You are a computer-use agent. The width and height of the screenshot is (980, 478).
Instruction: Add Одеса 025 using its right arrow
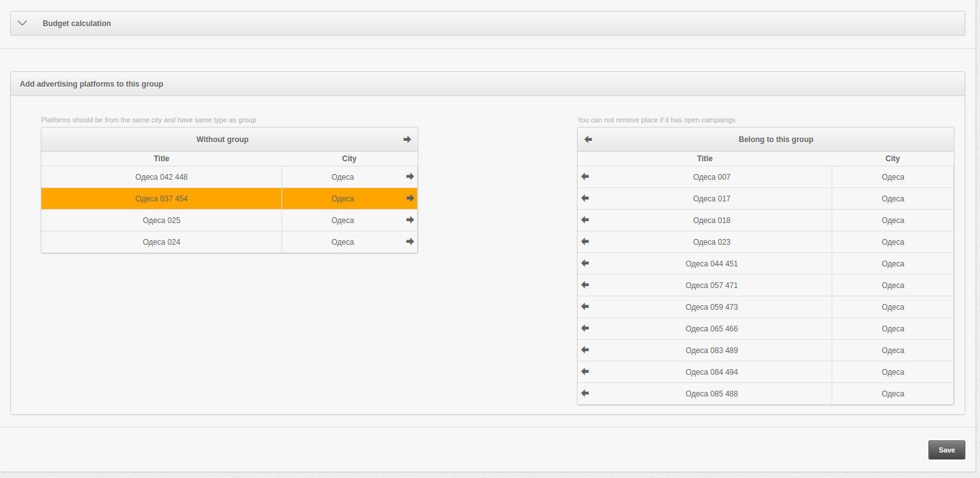tap(410, 220)
